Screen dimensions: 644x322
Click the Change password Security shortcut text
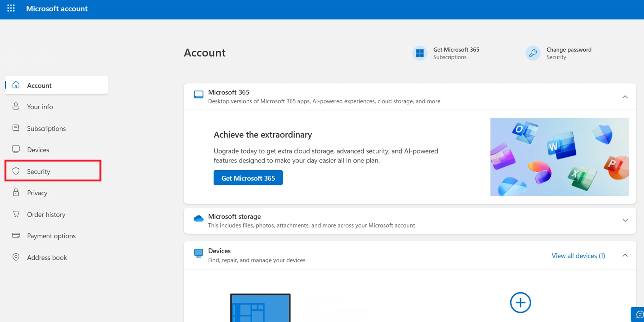click(x=569, y=53)
